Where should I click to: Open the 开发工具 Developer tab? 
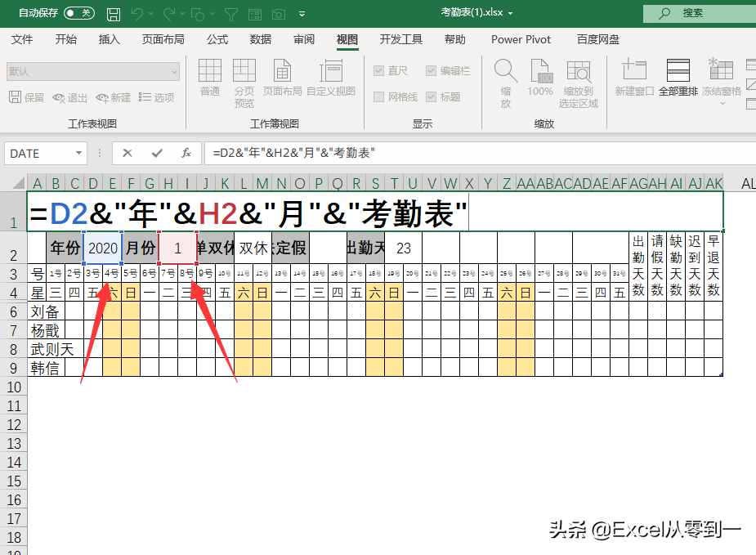click(x=400, y=39)
